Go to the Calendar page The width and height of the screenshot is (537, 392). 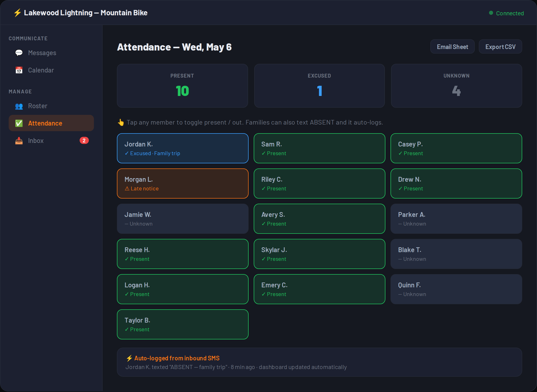pyautogui.click(x=51, y=70)
